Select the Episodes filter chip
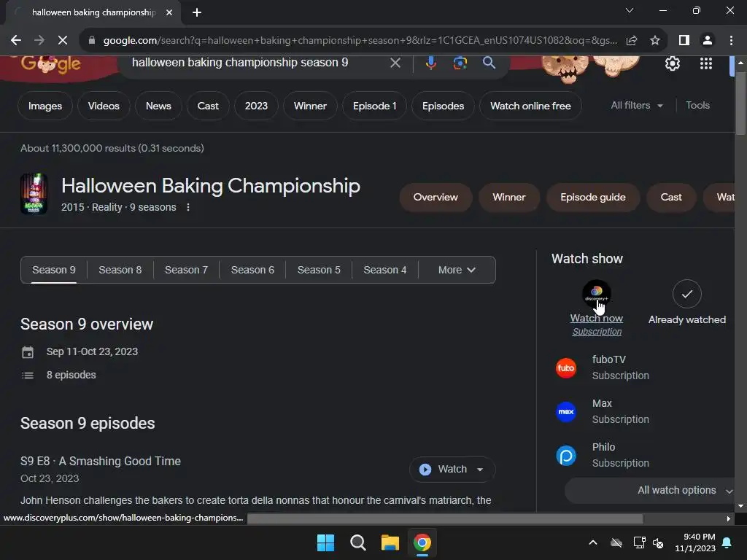The width and height of the screenshot is (747, 560). click(443, 106)
